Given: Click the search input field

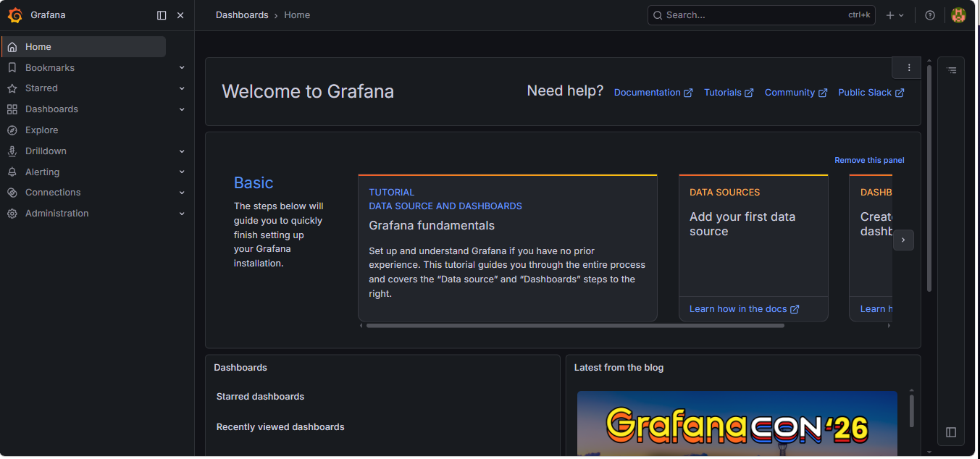Looking at the screenshot, I should pos(753,15).
